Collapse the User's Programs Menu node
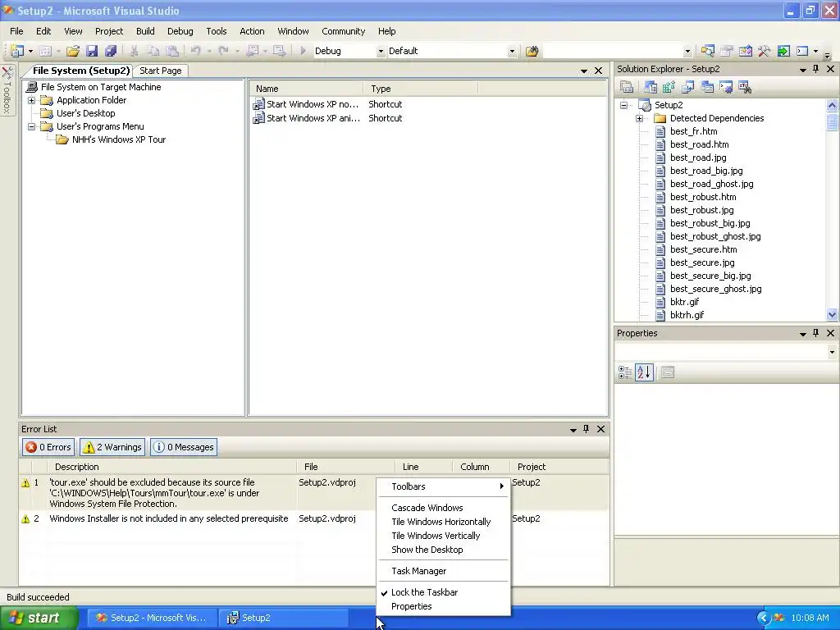 [32, 126]
